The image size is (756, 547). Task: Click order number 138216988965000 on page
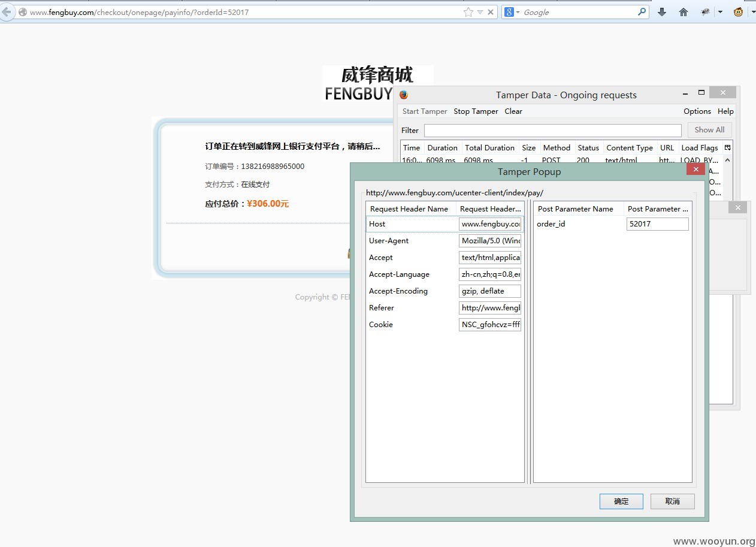[273, 167]
